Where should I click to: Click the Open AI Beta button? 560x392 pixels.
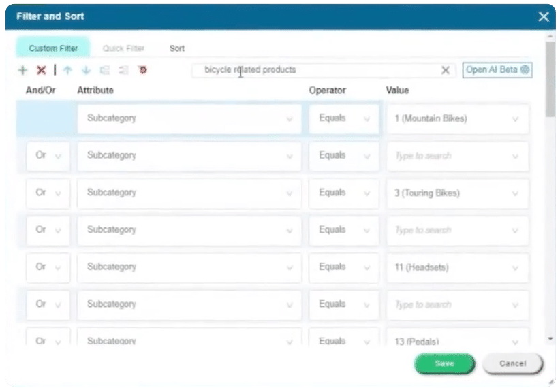pyautogui.click(x=497, y=70)
